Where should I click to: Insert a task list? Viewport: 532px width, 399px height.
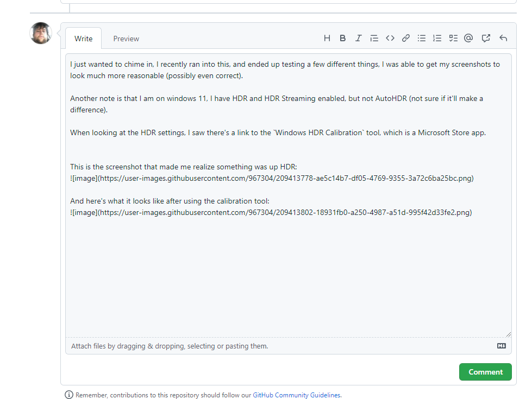click(453, 38)
